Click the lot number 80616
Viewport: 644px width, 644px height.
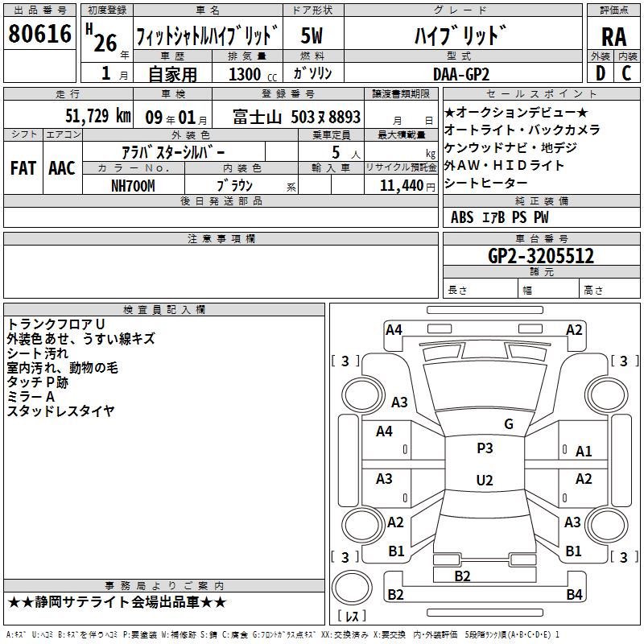pos(39,35)
